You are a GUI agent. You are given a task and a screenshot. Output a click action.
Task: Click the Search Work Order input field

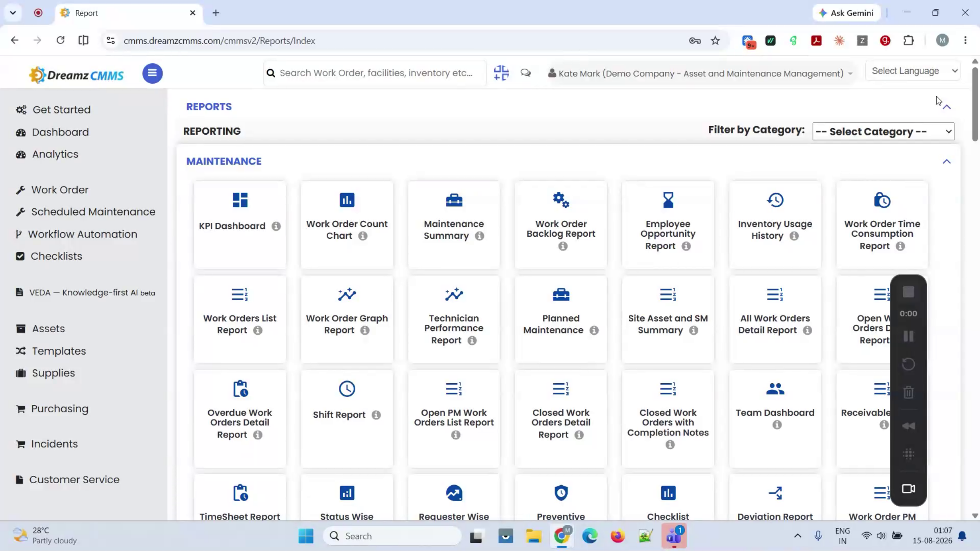pos(375,73)
